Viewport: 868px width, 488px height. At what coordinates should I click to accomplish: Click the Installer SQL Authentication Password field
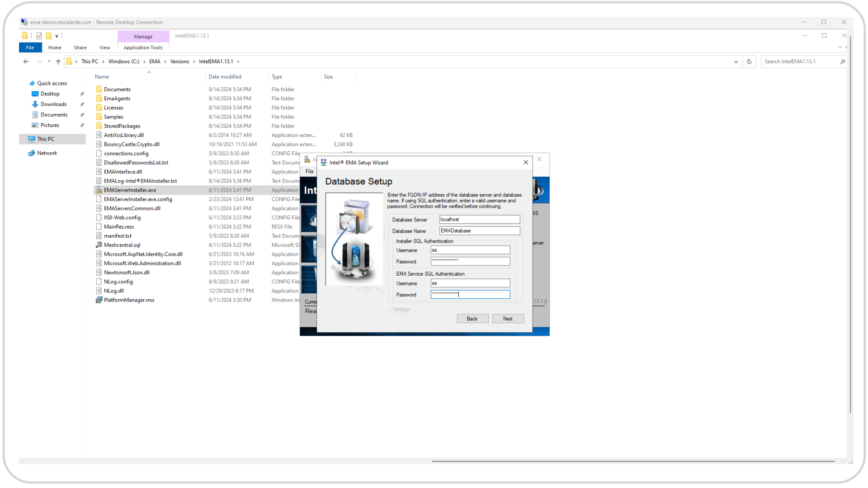470,261
